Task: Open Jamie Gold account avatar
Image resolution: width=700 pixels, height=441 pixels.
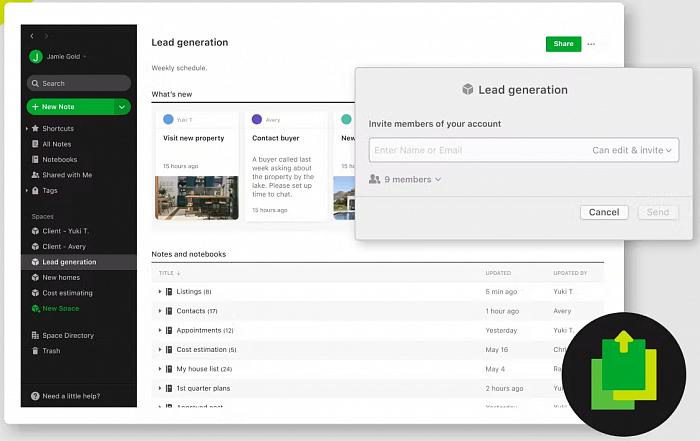Action: pyautogui.click(x=36, y=57)
